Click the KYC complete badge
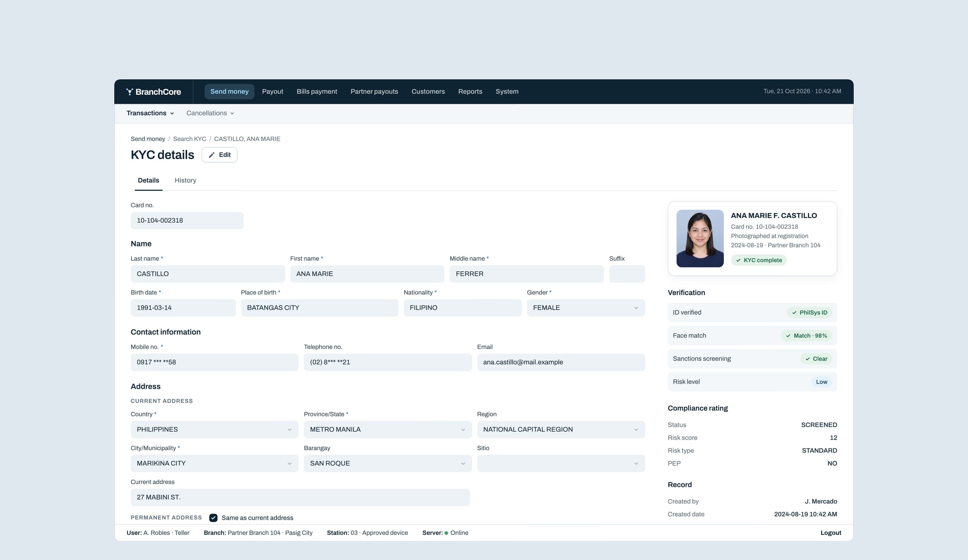The width and height of the screenshot is (968, 560). (x=759, y=260)
